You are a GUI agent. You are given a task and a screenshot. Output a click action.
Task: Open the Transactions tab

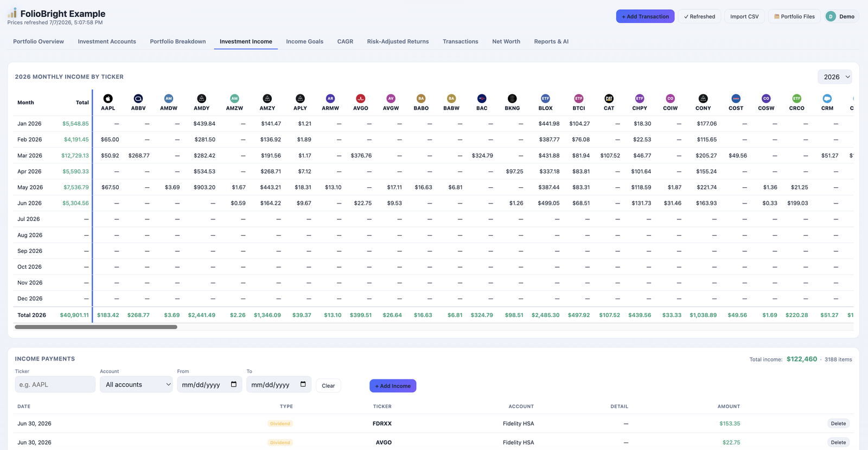pos(461,41)
